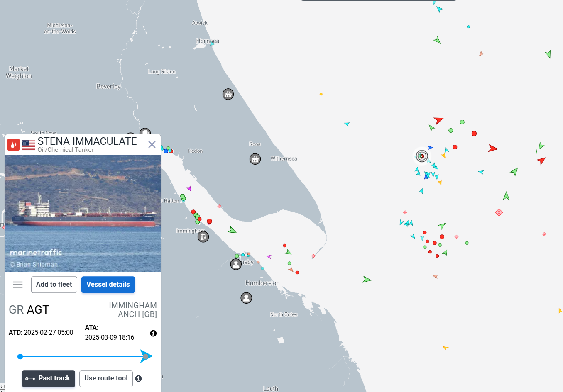
Task: Click the US flag icon next to STENA IMMACULATE
Action: click(27, 144)
